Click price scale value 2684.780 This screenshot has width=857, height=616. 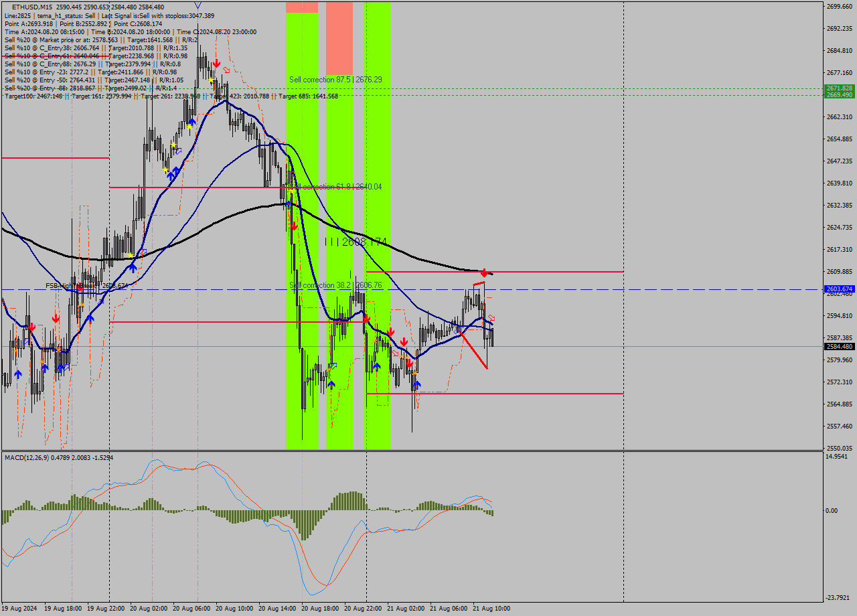pos(839,51)
